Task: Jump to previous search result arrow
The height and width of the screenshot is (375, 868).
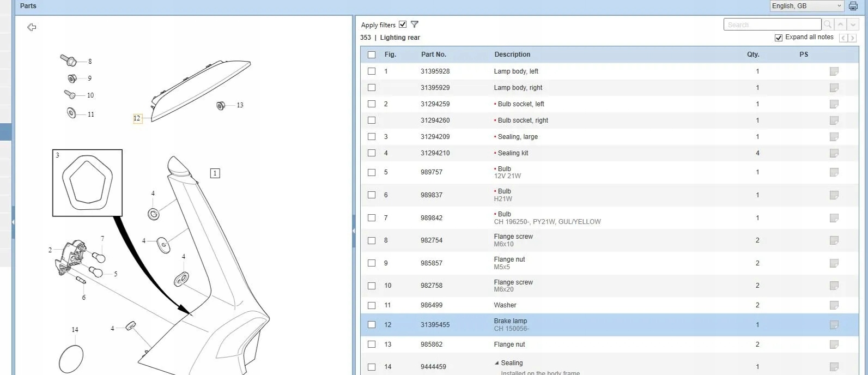Action: coord(841,25)
